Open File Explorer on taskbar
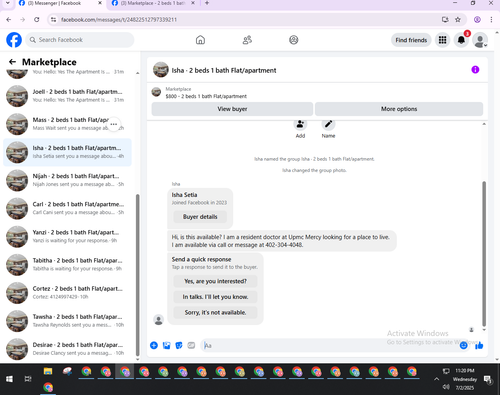This screenshot has height=395, width=500. (48, 371)
